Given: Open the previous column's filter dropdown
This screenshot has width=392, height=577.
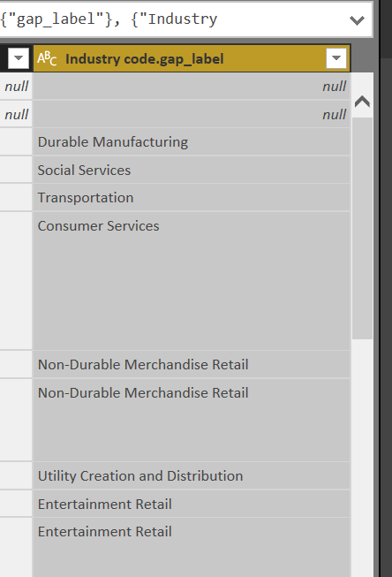Looking at the screenshot, I should [19, 57].
